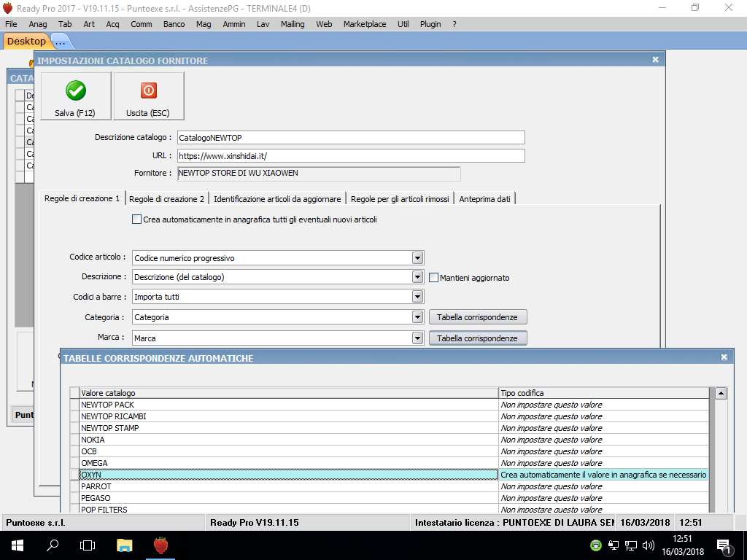Select the NEWTOP STAMP row
This screenshot has width=747, height=560.
390,428
